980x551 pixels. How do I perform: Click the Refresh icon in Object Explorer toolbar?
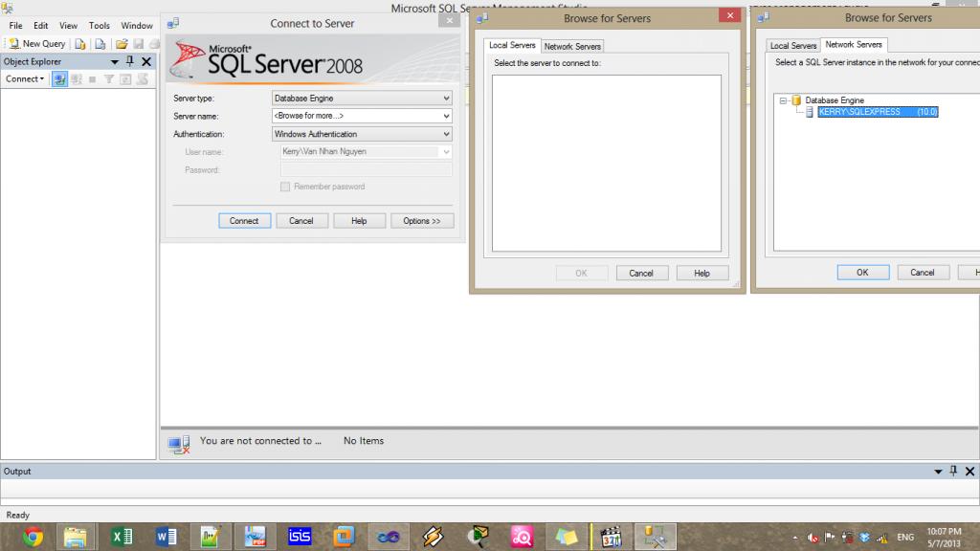click(x=125, y=79)
